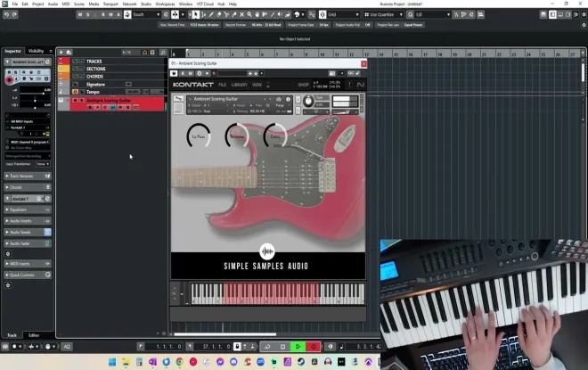
Task: Open the 1/6 quantize preset dropdown
Action: (432, 14)
